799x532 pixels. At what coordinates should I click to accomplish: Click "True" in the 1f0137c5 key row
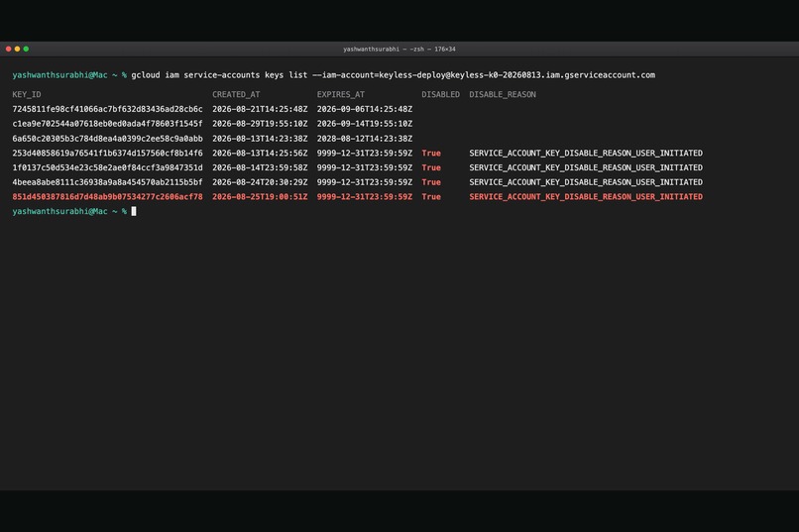(431, 167)
